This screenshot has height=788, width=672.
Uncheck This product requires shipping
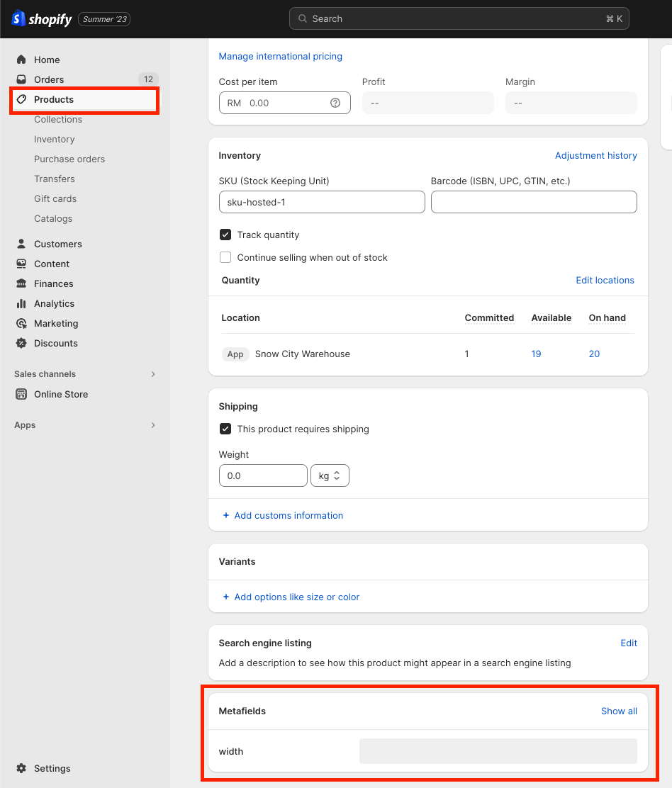[225, 429]
